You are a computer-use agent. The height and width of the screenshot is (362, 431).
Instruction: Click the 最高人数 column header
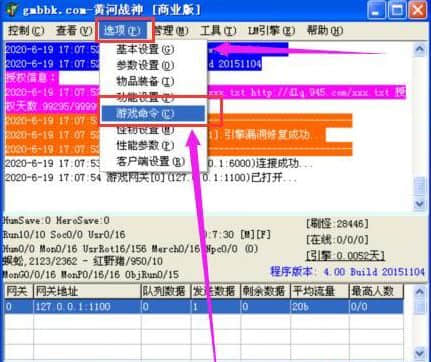pyautogui.click(x=376, y=291)
